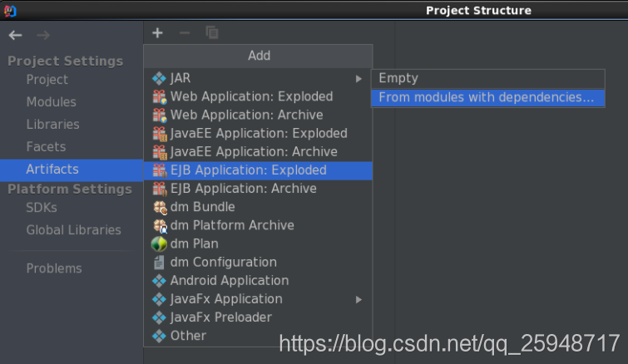Viewport: 628px width, 364px height.
Task: Click the Other diamond icon
Action: tap(159, 336)
